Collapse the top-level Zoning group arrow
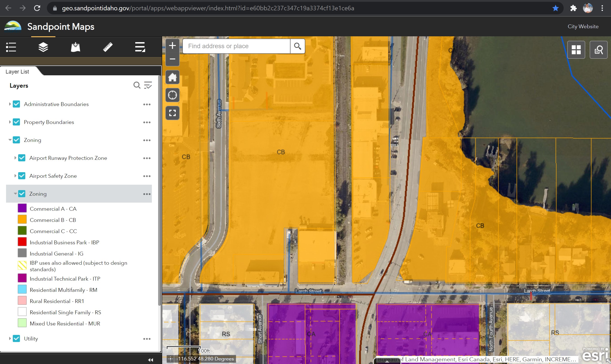 10,140
